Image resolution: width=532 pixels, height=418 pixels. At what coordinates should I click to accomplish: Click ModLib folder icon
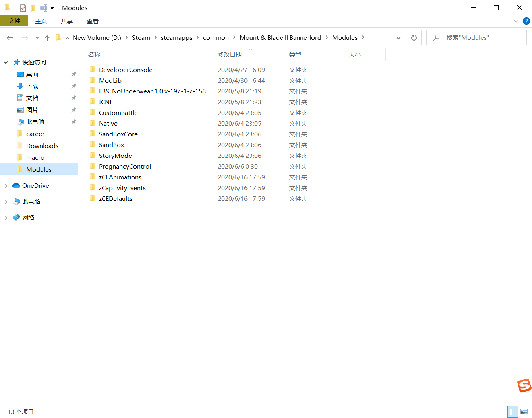[x=93, y=80]
